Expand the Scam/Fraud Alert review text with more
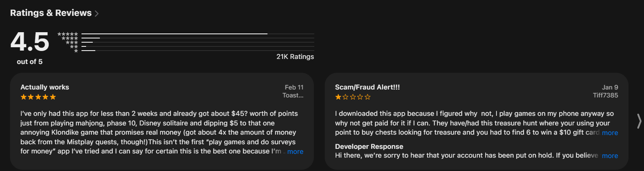644x171 pixels. [x=610, y=133]
